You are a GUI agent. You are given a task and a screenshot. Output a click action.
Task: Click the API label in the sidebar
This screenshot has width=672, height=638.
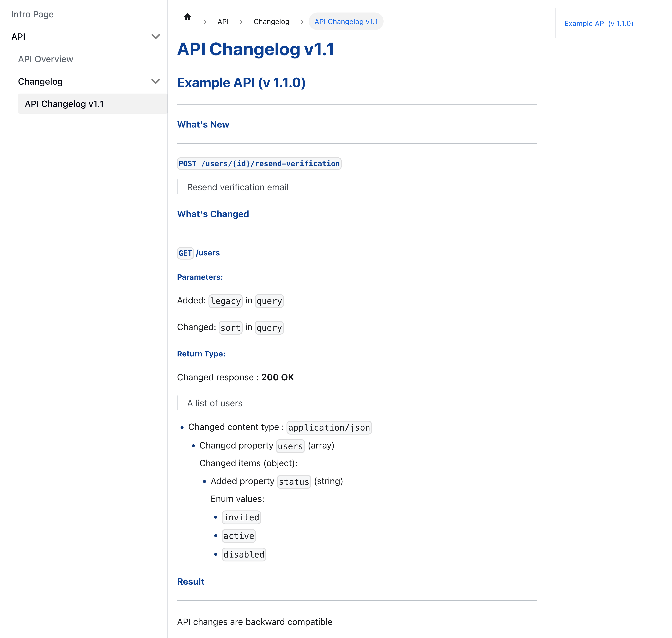(18, 37)
